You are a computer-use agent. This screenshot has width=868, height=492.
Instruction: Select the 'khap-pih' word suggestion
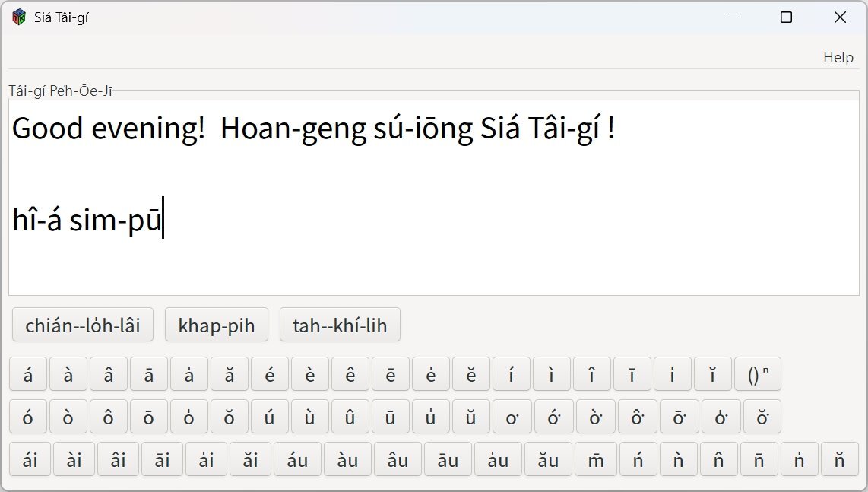217,325
